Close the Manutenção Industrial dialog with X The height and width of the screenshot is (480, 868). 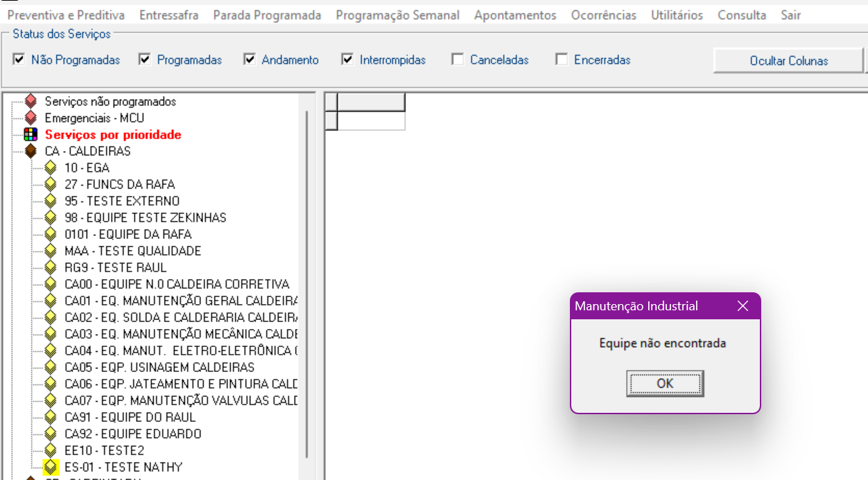tap(743, 306)
